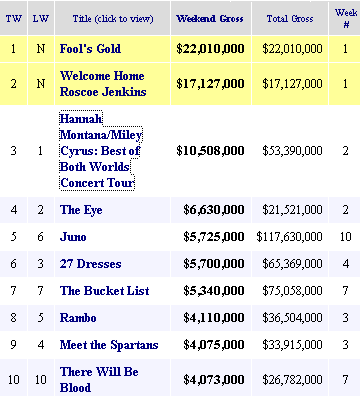Image resolution: width=360 pixels, height=396 pixels.
Task: Select the Weekend Gross column header
Action: [x=210, y=18]
